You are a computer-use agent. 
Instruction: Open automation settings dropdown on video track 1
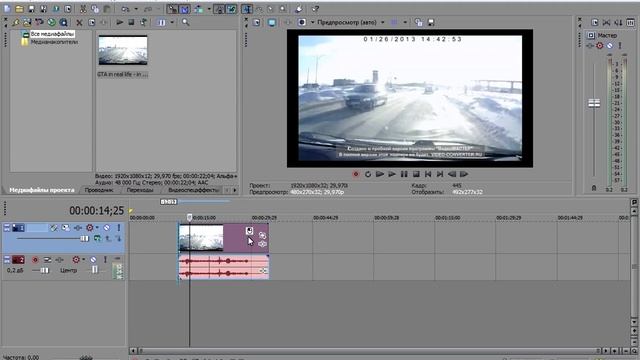97,228
